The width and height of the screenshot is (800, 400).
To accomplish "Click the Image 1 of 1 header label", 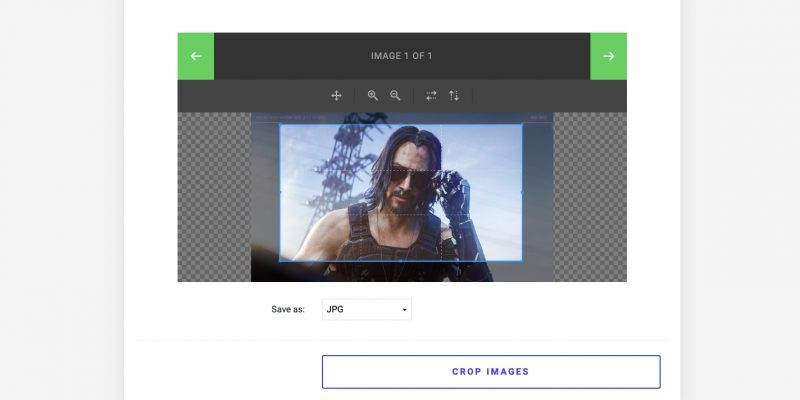I will point(401,56).
